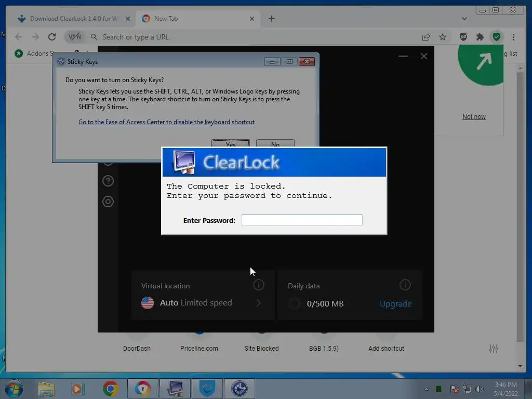
Task: Click Add shortcut tile
Action: 386,349
